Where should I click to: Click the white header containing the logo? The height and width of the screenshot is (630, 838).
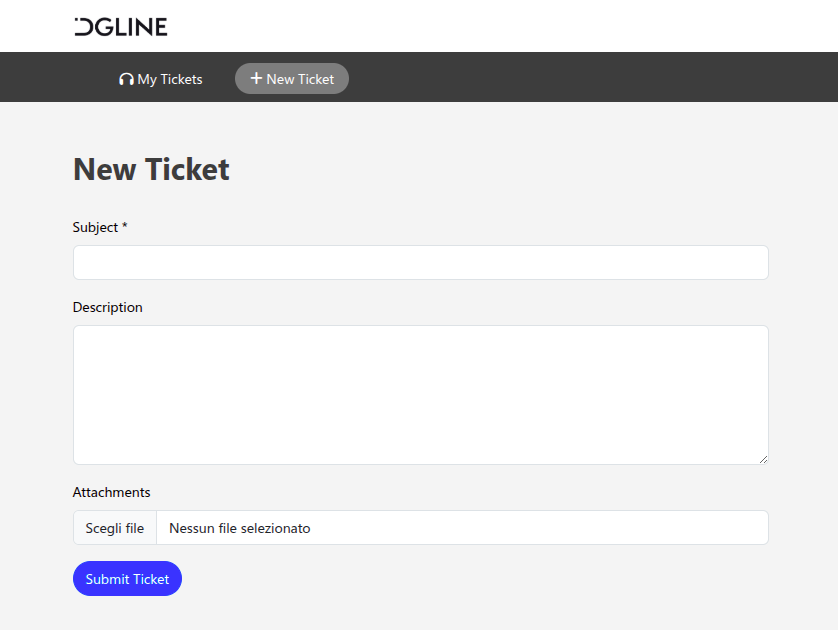[500, 26]
